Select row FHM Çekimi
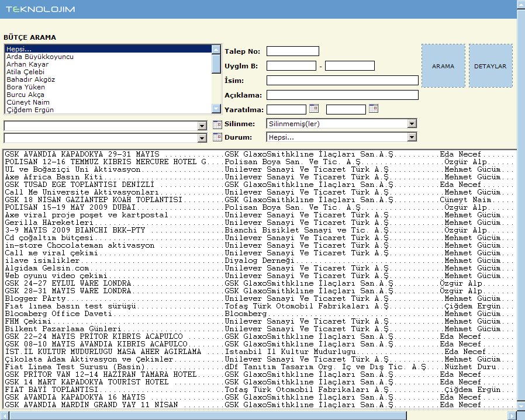Image resolution: width=525 pixels, height=420 pixels. 260,321
